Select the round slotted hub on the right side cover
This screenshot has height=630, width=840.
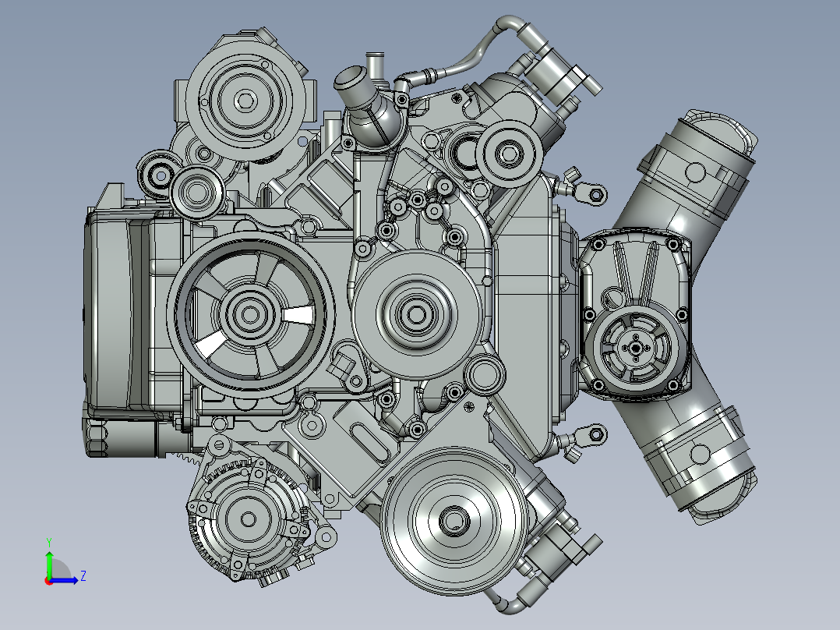(x=635, y=349)
